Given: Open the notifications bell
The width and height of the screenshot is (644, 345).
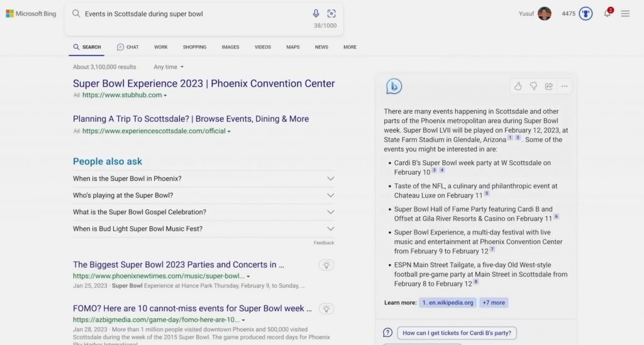Looking at the screenshot, I should tap(608, 13).
